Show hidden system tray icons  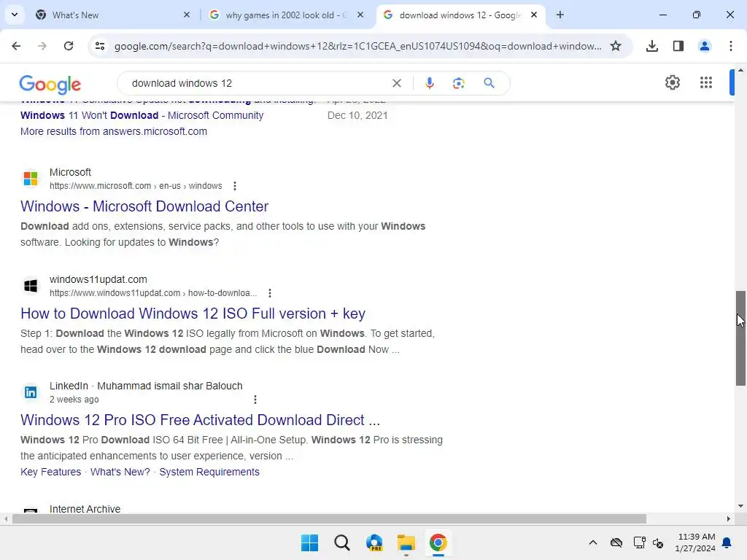(592, 542)
